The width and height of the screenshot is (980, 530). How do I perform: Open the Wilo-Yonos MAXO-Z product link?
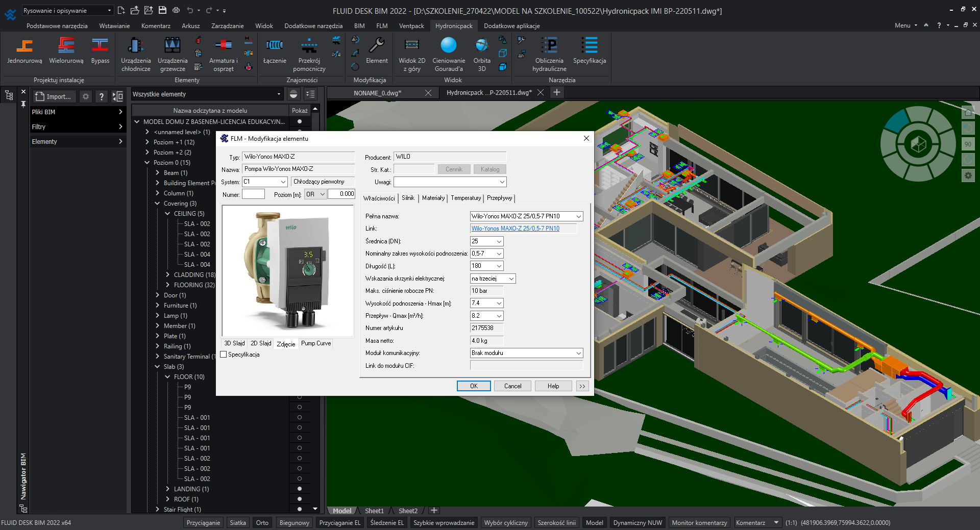(515, 229)
